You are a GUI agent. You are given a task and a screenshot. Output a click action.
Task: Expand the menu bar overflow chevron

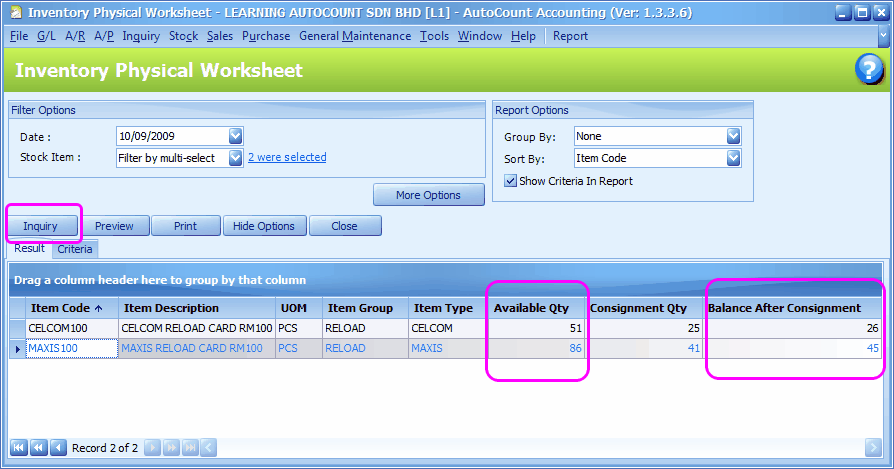tap(883, 36)
